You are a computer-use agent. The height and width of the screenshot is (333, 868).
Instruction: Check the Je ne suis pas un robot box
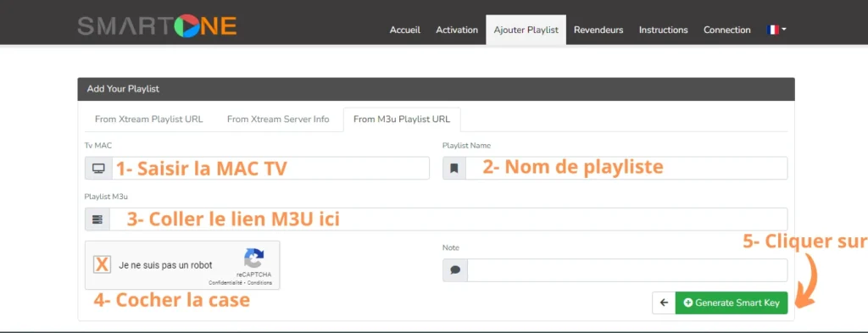[102, 264]
